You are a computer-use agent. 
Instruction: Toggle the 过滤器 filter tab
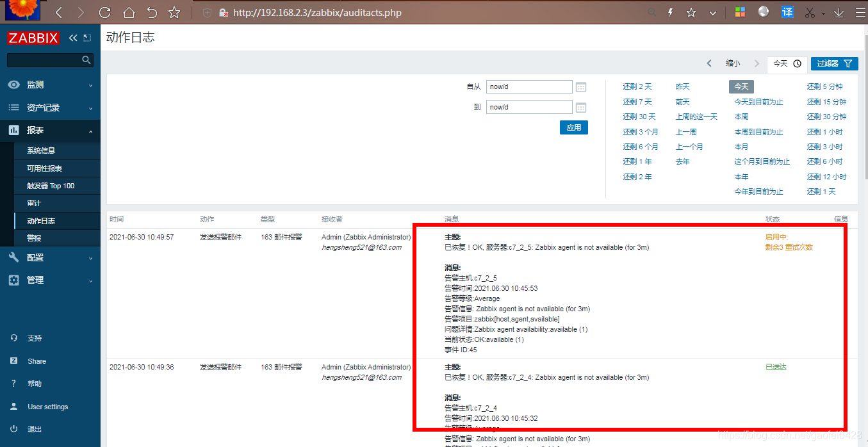coord(835,63)
